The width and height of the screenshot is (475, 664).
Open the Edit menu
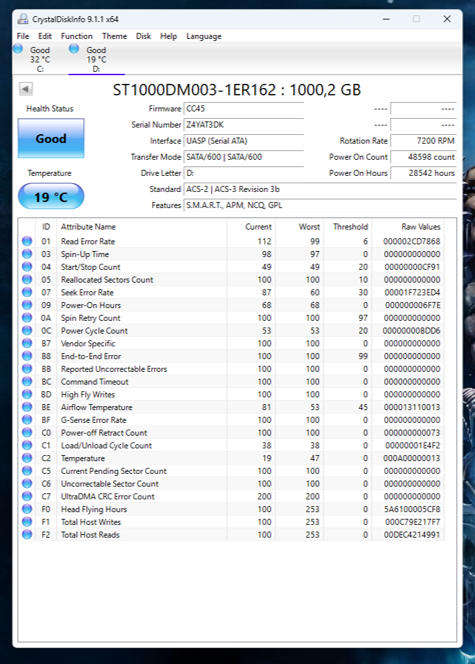coord(45,36)
